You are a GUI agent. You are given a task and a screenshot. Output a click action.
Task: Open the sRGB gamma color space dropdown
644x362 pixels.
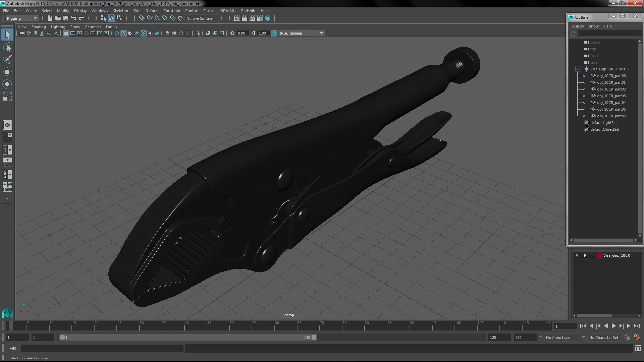pos(321,33)
